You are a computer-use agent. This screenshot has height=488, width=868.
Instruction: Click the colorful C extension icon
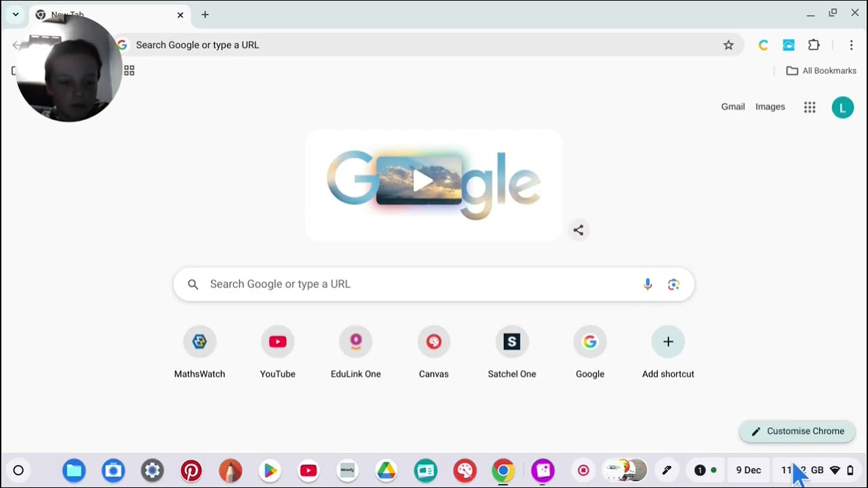tap(764, 45)
